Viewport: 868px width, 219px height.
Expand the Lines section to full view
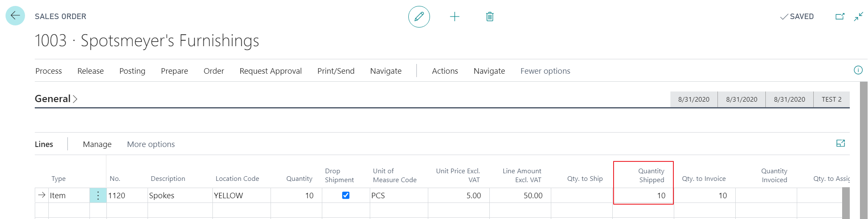[840, 144]
